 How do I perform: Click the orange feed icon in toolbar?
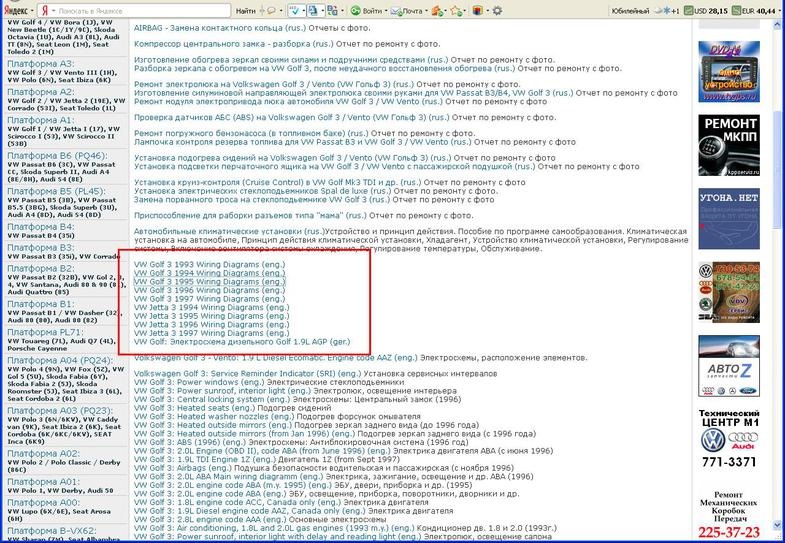[x=437, y=11]
